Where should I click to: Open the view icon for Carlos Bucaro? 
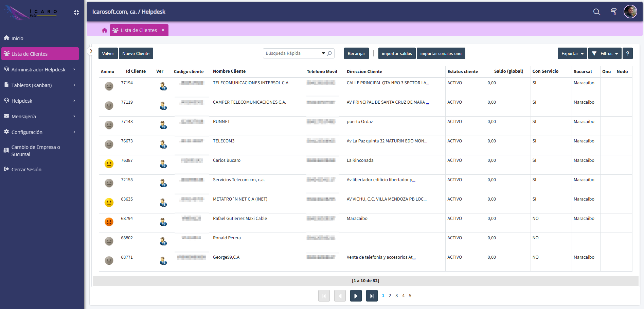click(x=163, y=164)
